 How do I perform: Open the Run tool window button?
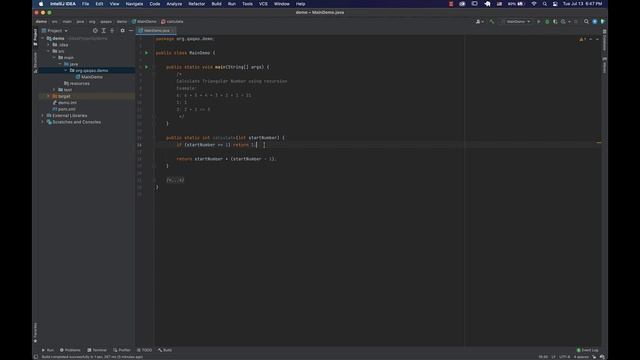tap(48, 350)
